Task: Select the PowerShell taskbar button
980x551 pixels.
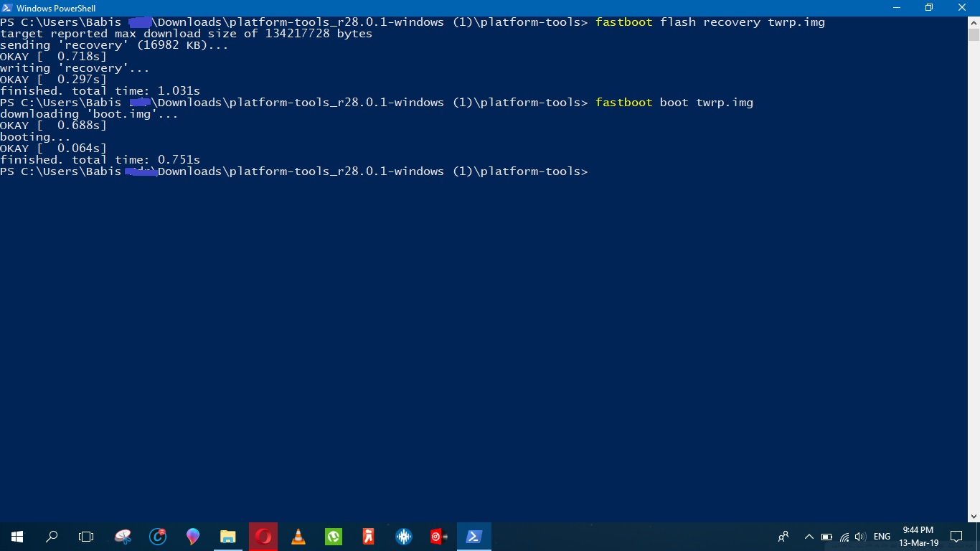Action: (x=474, y=537)
